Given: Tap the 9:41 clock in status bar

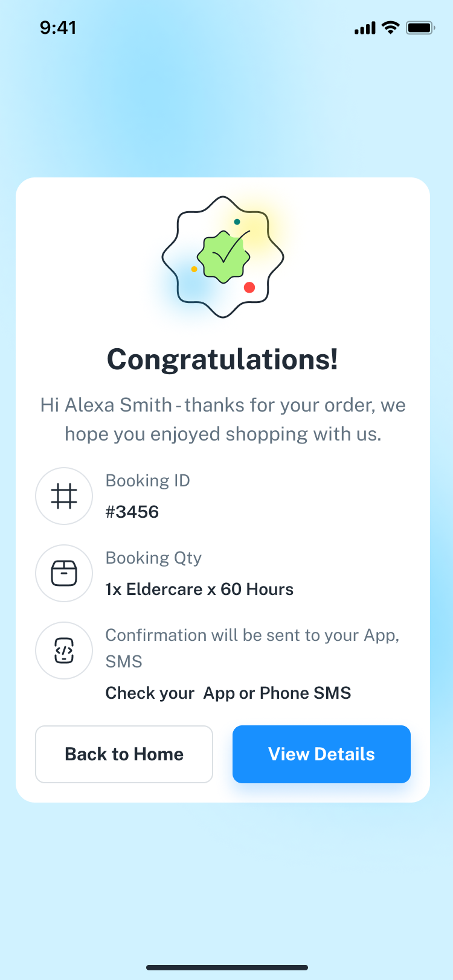Looking at the screenshot, I should (58, 28).
